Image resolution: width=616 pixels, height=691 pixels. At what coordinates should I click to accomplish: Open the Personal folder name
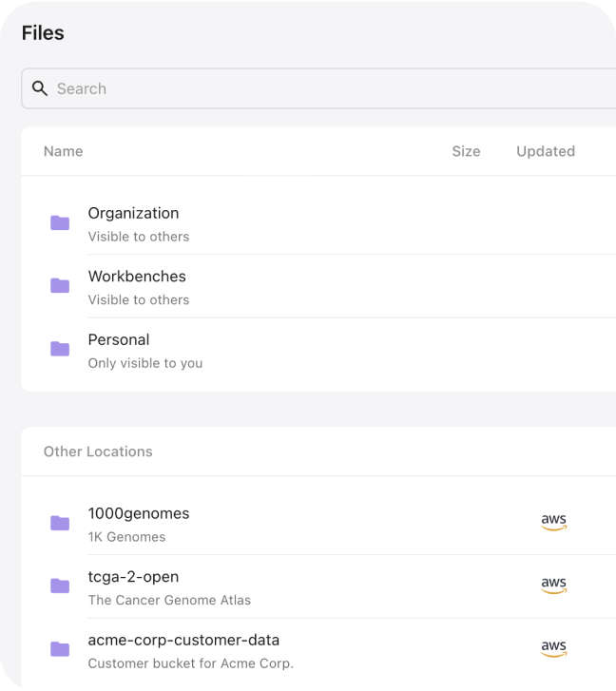click(x=119, y=339)
